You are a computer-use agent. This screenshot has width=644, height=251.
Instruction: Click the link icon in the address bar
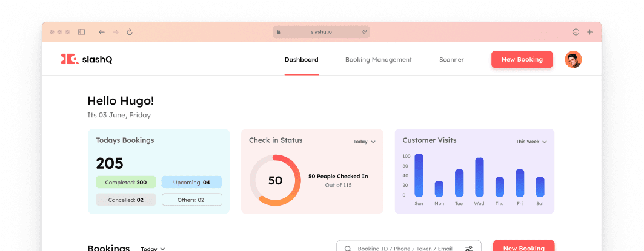point(364,32)
